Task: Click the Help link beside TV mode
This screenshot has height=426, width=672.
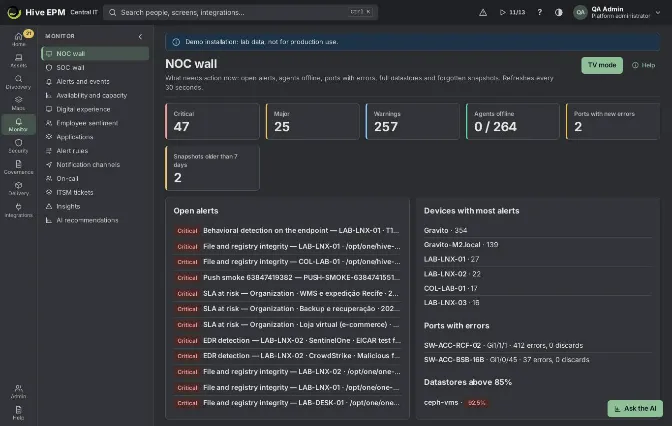Action: pyautogui.click(x=643, y=65)
